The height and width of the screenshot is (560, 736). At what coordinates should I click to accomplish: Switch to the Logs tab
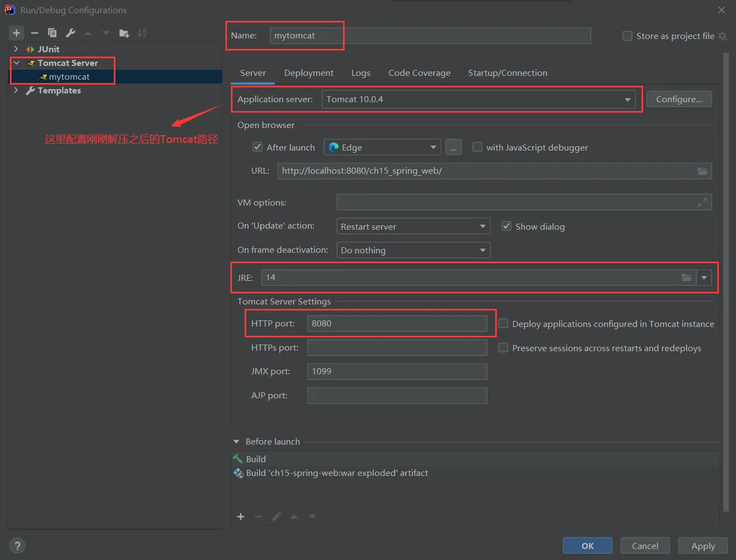tap(361, 73)
